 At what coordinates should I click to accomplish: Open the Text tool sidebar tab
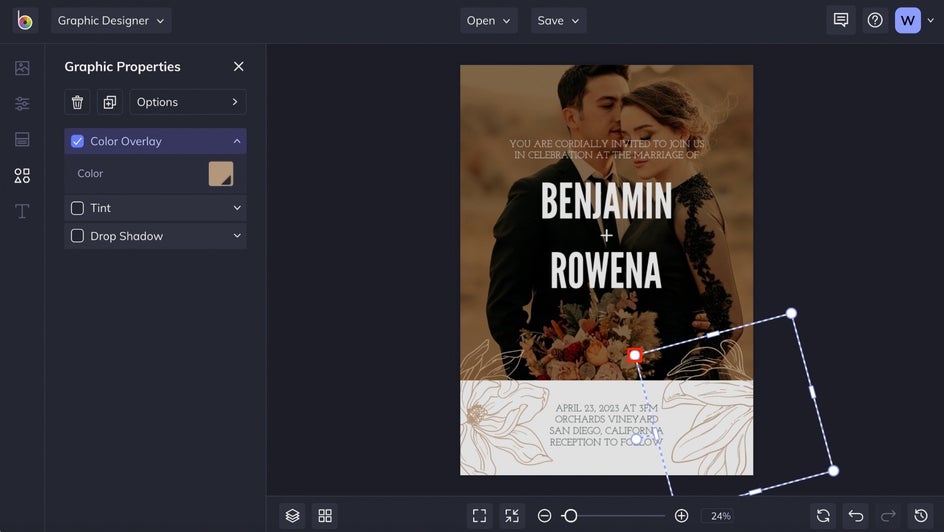[22, 211]
